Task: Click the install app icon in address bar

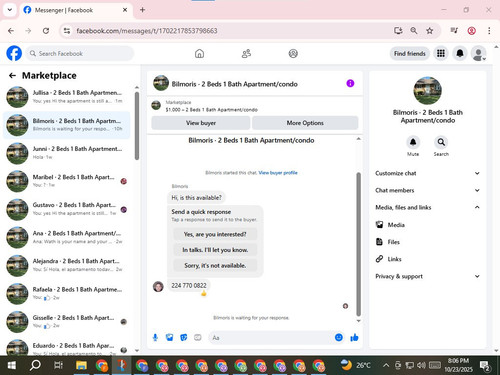Action: click(x=398, y=31)
